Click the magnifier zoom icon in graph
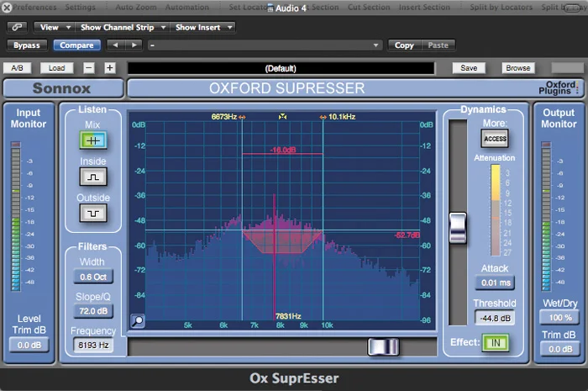The image size is (588, 391). click(x=138, y=321)
